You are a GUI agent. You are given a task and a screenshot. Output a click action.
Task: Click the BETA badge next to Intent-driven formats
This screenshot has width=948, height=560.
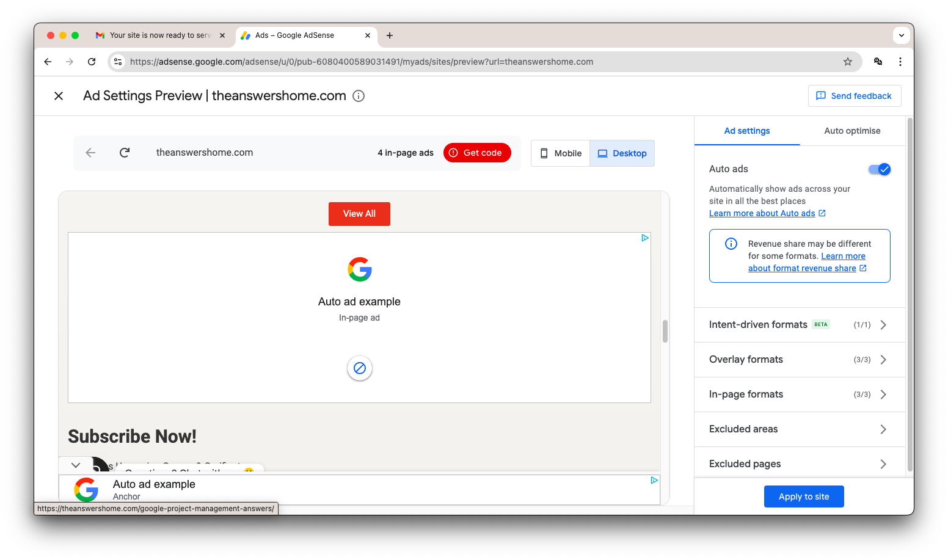[821, 325]
